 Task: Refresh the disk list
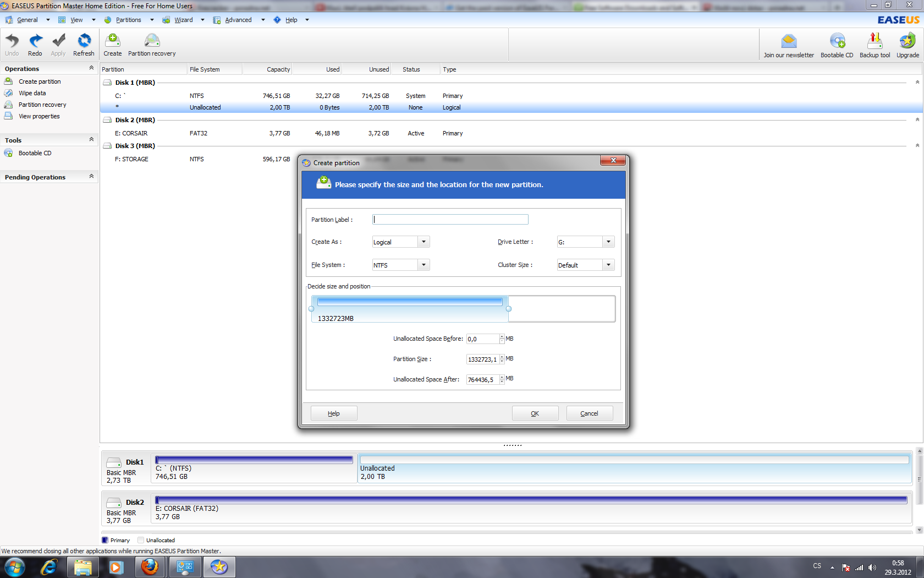point(84,45)
